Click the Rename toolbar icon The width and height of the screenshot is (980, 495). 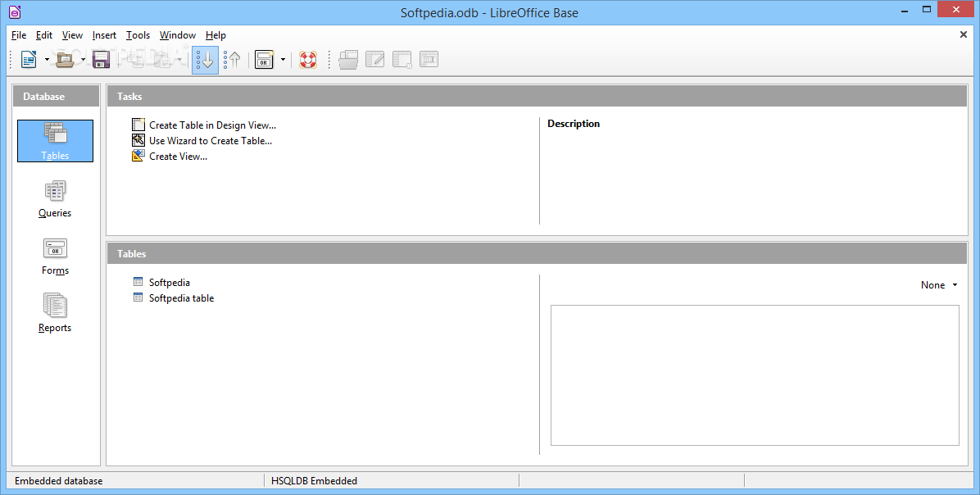tap(429, 59)
